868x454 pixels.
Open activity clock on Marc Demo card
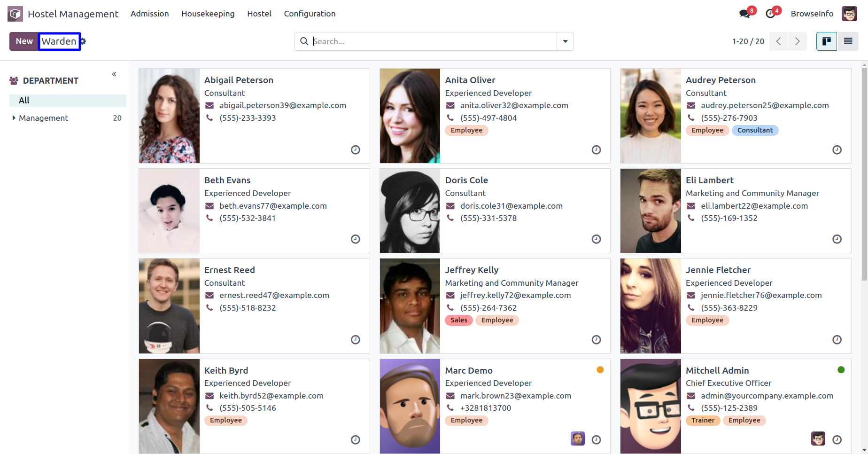click(596, 440)
